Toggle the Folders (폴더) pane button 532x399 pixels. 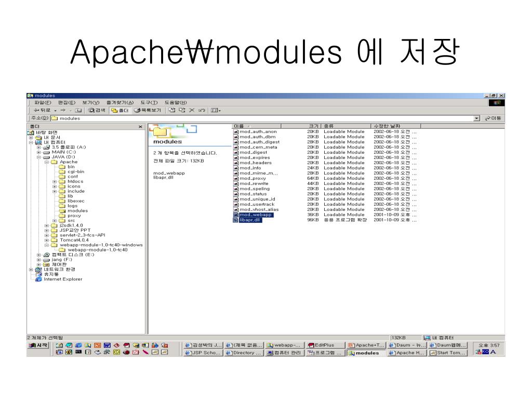(x=120, y=110)
